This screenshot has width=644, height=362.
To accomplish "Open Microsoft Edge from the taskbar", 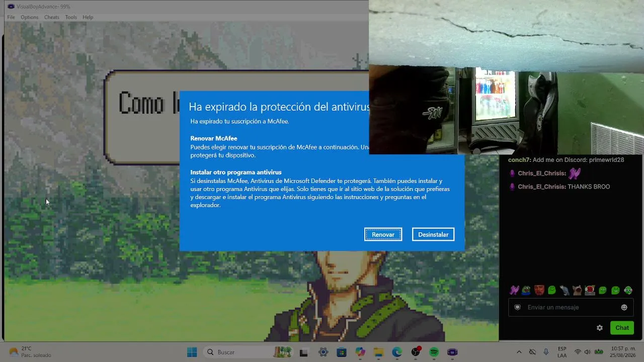I will (x=397, y=352).
